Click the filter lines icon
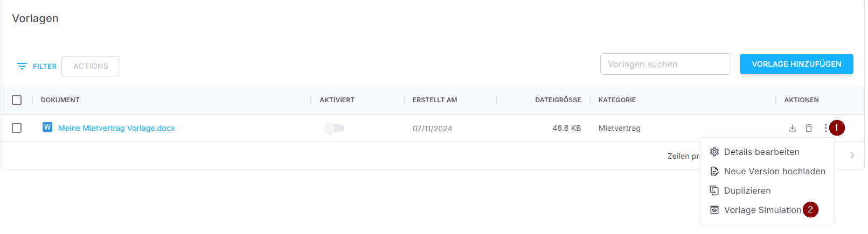Image resolution: width=868 pixels, height=234 pixels. coord(22,66)
